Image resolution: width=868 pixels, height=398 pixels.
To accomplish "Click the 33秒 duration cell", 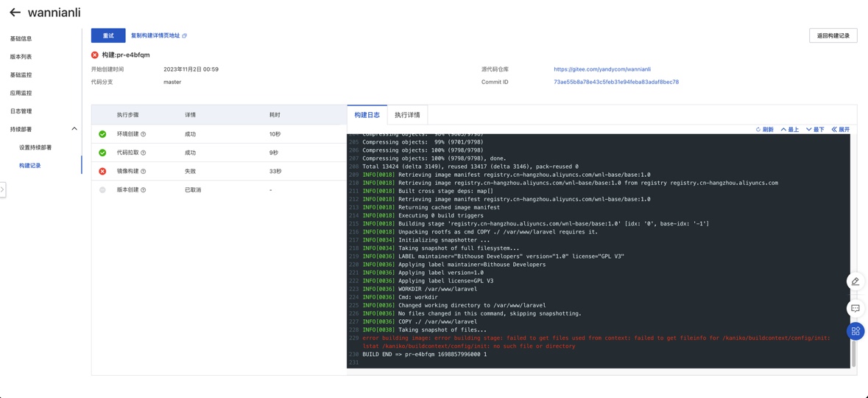I will point(275,171).
